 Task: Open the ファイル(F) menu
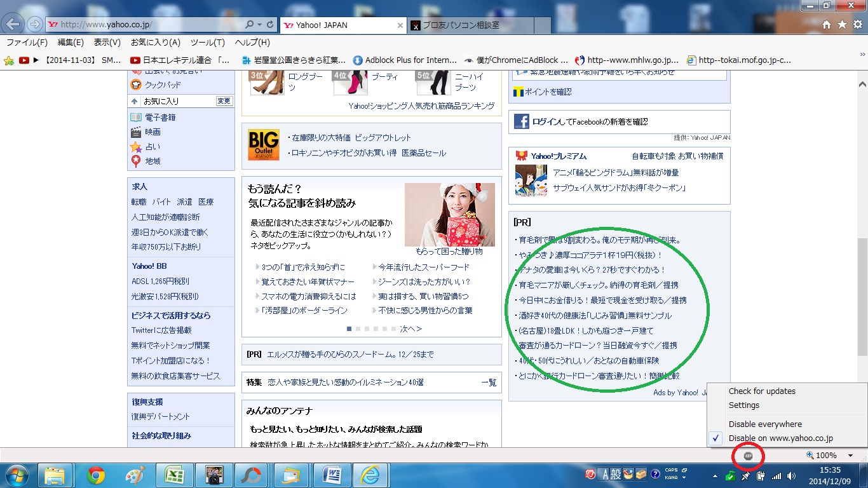[27, 43]
